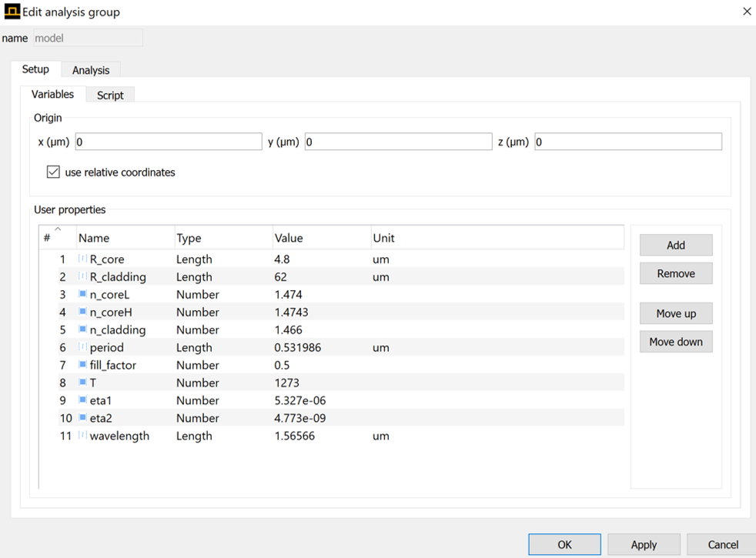This screenshot has width=756, height=558.
Task: Click the fill_factor number type icon
Action: tap(82, 365)
